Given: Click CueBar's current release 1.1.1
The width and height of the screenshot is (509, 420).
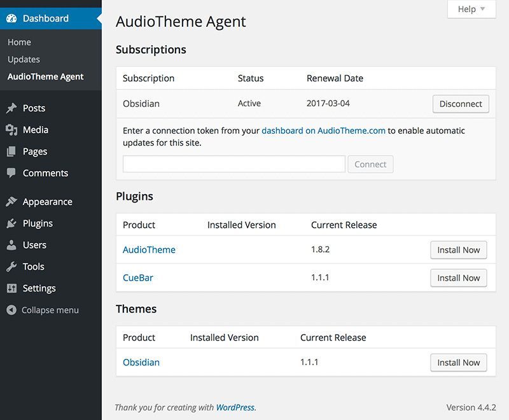Looking at the screenshot, I should coord(320,277).
